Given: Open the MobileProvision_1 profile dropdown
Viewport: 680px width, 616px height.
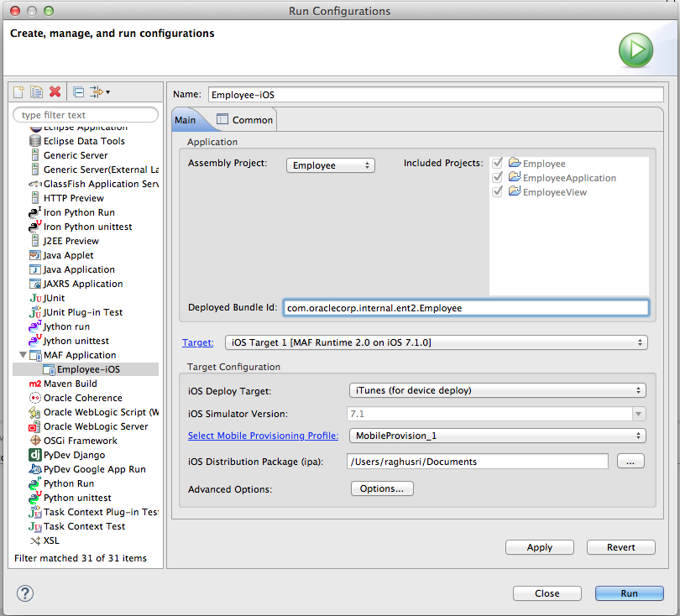Looking at the screenshot, I should pyautogui.click(x=498, y=436).
